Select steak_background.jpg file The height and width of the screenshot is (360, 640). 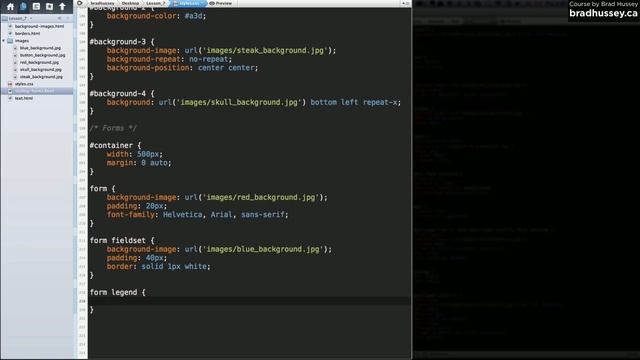(41, 77)
